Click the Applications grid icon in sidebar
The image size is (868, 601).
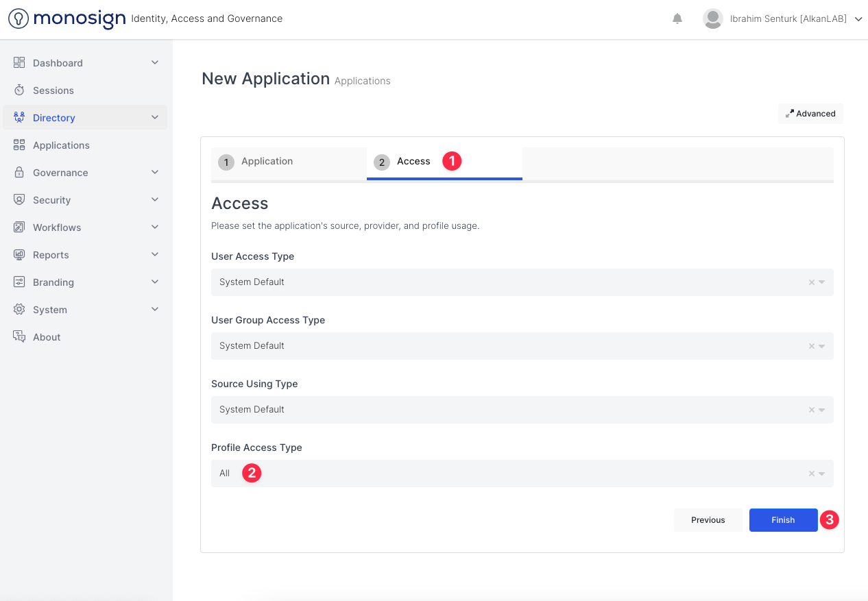tap(19, 145)
